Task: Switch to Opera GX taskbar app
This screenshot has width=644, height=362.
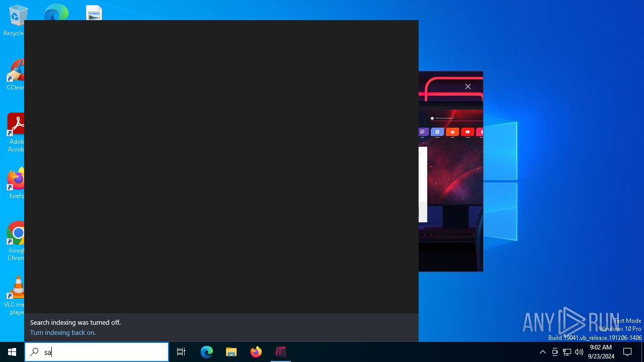Action: (x=281, y=352)
